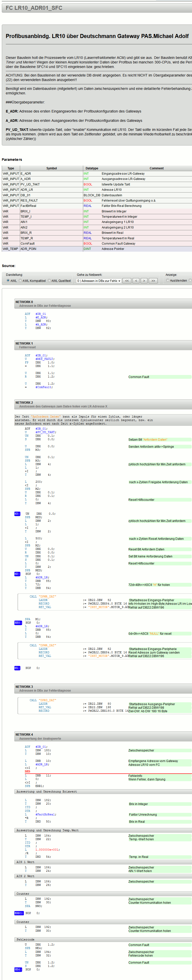Click the Symbol column header
Image resolution: width=192 pixels, height=980 pixels.
(x=51, y=168)
